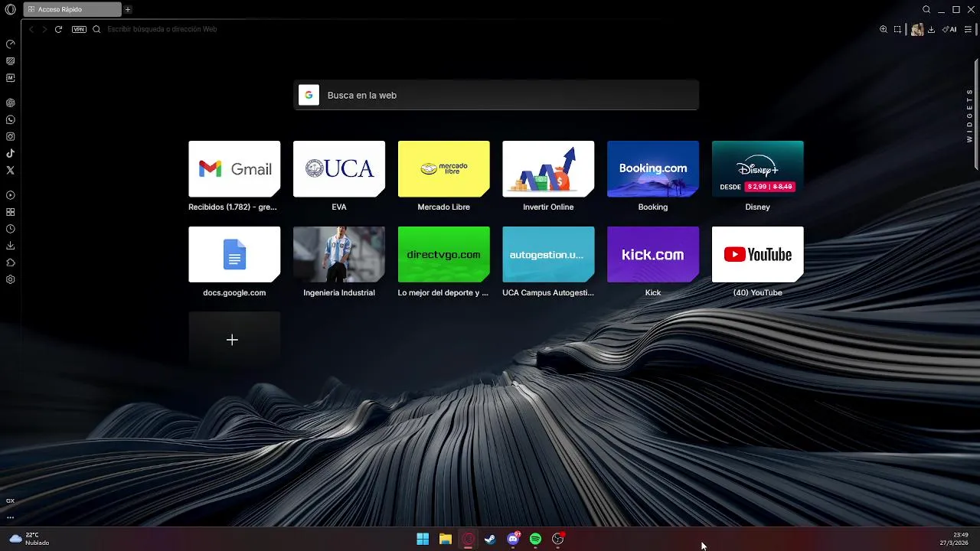Image resolution: width=980 pixels, height=551 pixels.
Task: Click the Busca en la web field
Action: (496, 96)
